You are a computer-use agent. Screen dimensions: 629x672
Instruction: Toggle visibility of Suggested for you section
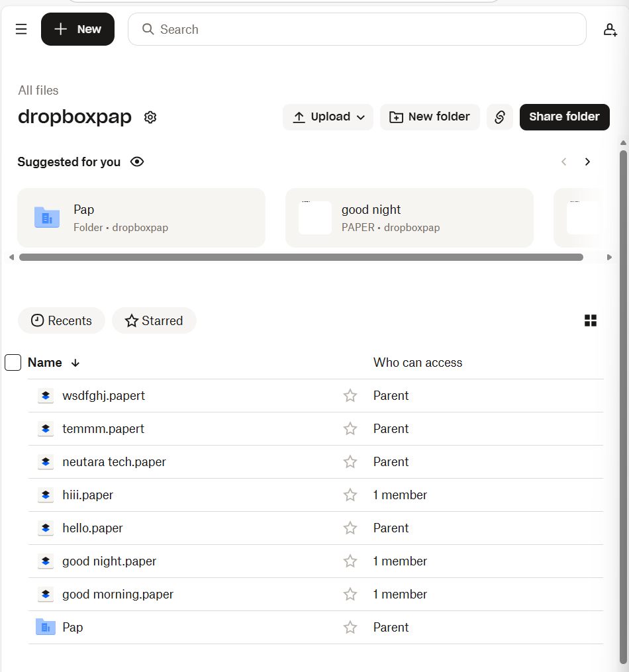pos(137,162)
